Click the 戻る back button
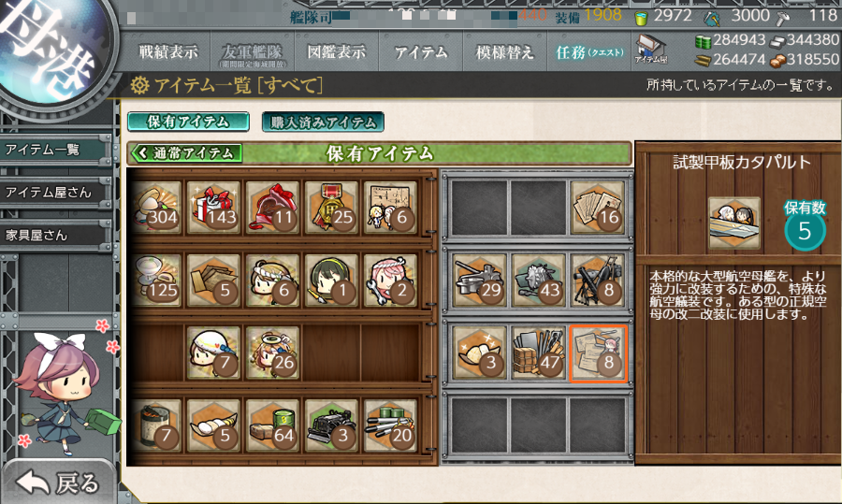Screen dimensions: 842x504 coord(58,482)
